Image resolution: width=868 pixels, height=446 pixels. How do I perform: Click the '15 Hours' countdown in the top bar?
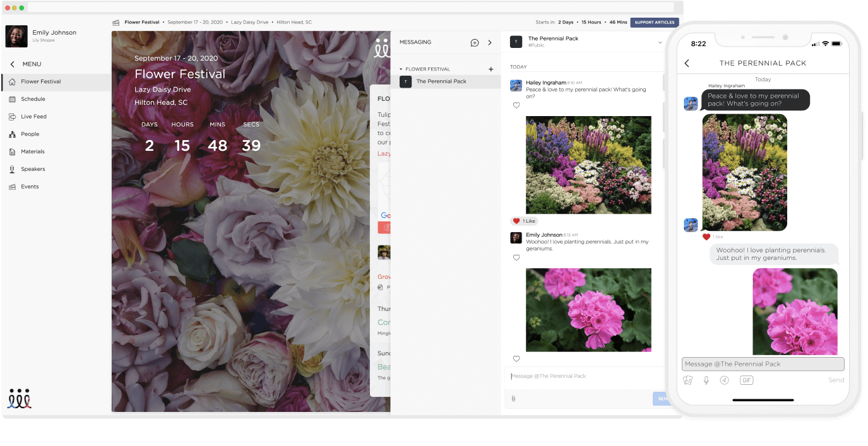coord(592,23)
